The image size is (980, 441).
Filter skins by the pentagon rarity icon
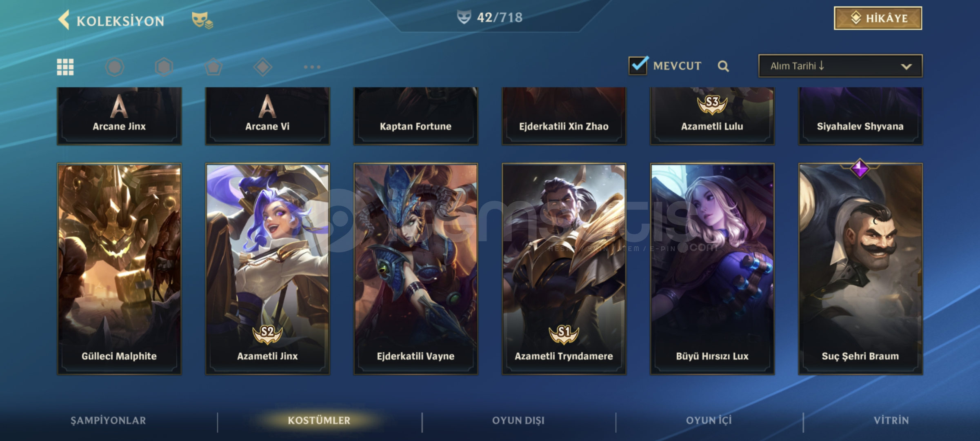(213, 67)
